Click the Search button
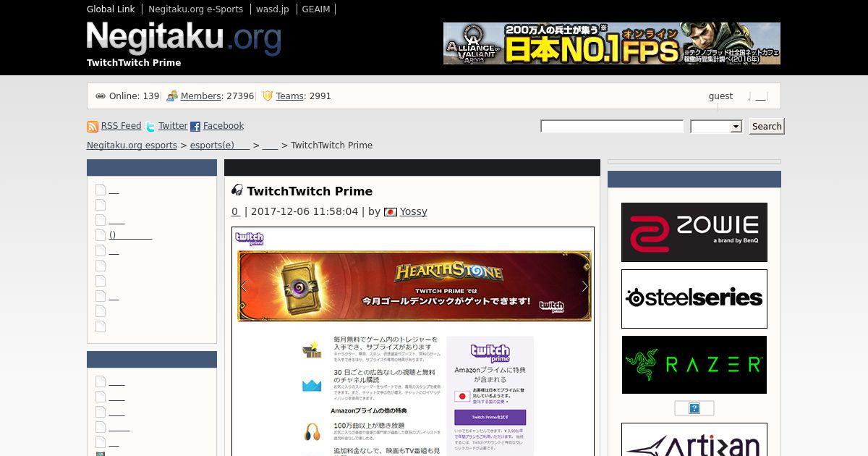 767,127
